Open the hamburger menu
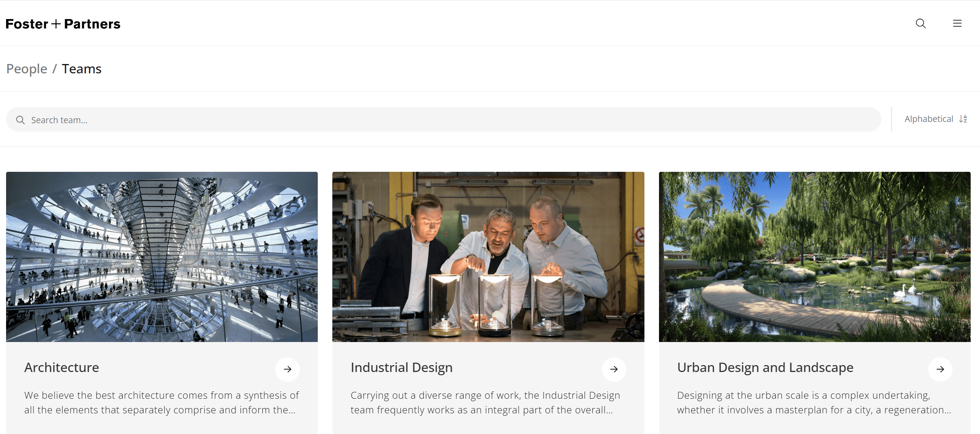Viewport: 980px width, 434px height. 957,24
